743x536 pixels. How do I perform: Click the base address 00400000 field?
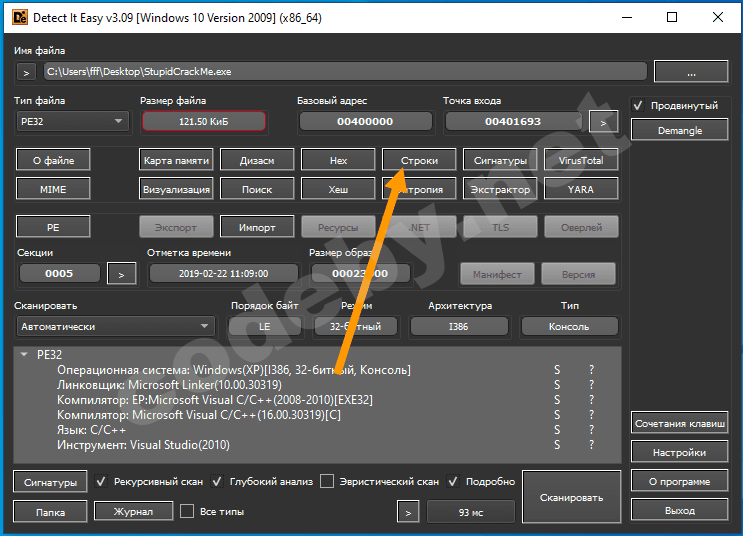[x=365, y=121]
